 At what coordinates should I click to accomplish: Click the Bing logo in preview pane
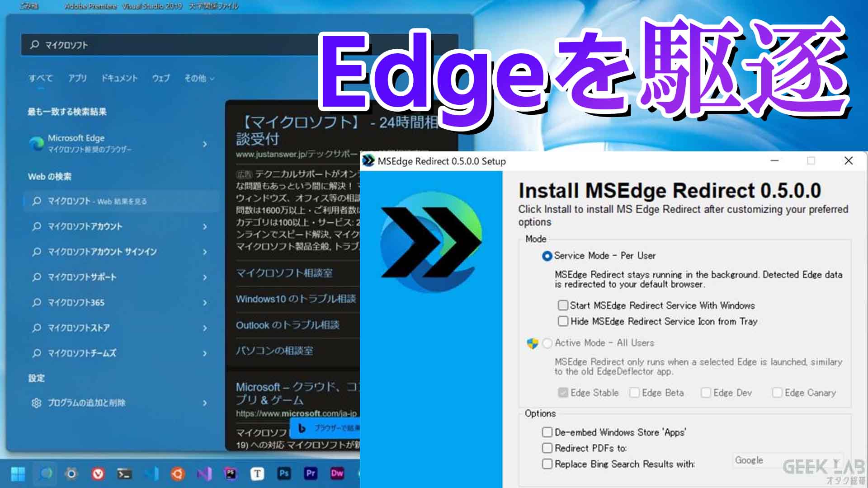click(x=302, y=428)
